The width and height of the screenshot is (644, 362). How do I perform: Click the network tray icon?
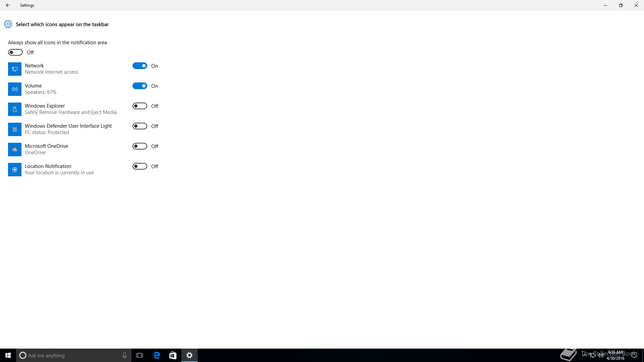(593, 355)
